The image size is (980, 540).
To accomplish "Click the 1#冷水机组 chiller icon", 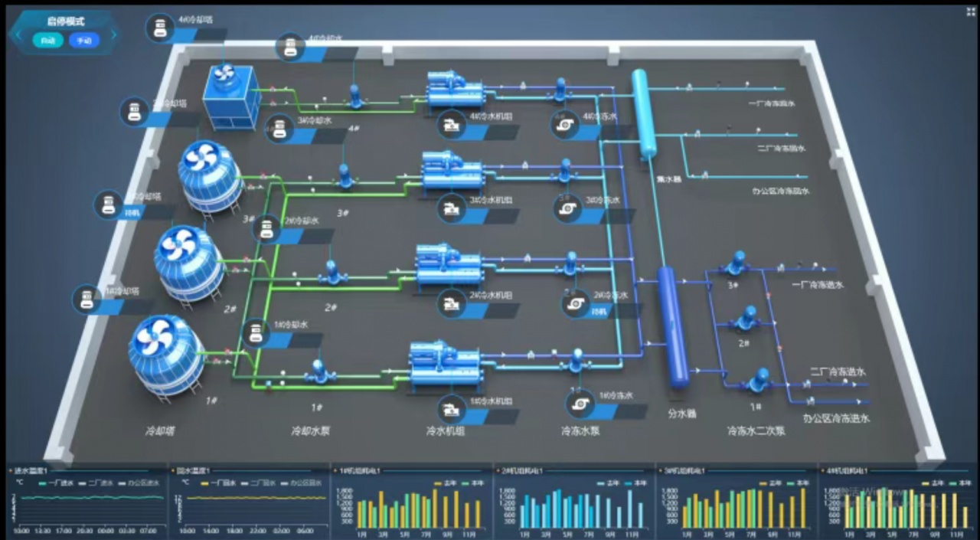I will [451, 409].
